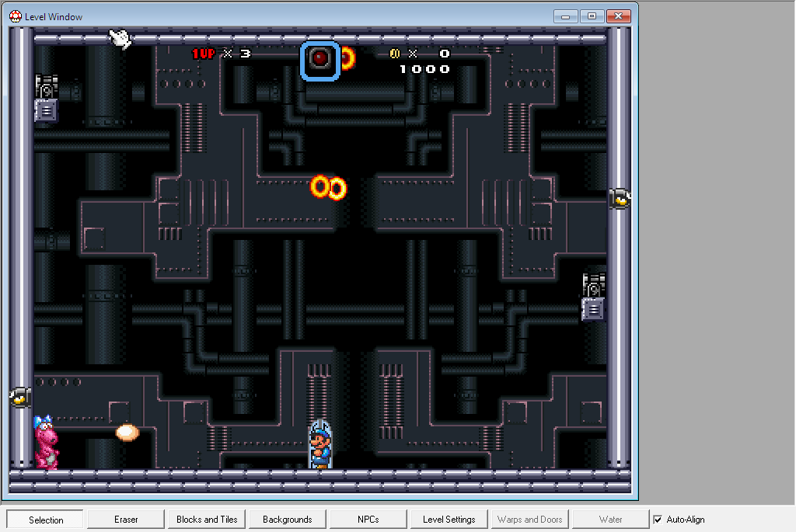Click the score value 1000
The height and width of the screenshot is (532, 796).
pos(424,69)
